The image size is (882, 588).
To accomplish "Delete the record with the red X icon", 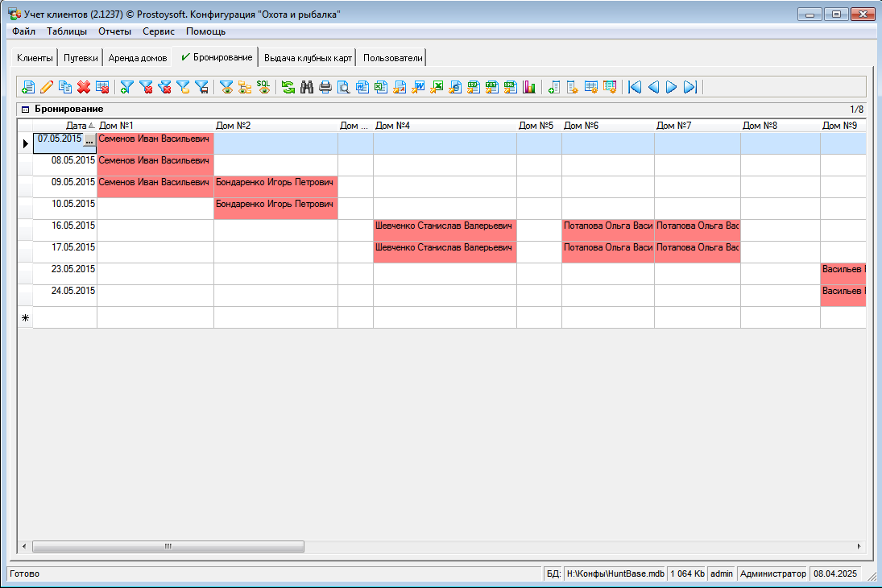I will tap(84, 87).
